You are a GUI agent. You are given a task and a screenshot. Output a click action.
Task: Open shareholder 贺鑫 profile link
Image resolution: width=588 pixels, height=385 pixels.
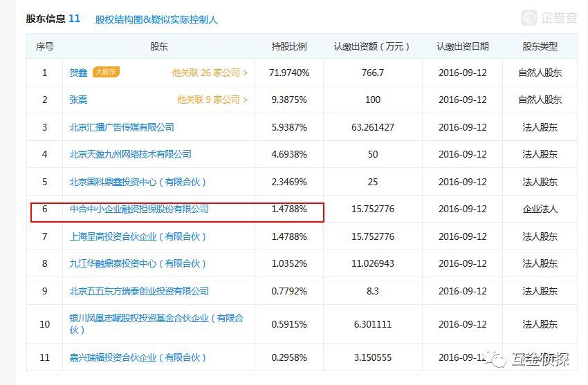tap(78, 73)
